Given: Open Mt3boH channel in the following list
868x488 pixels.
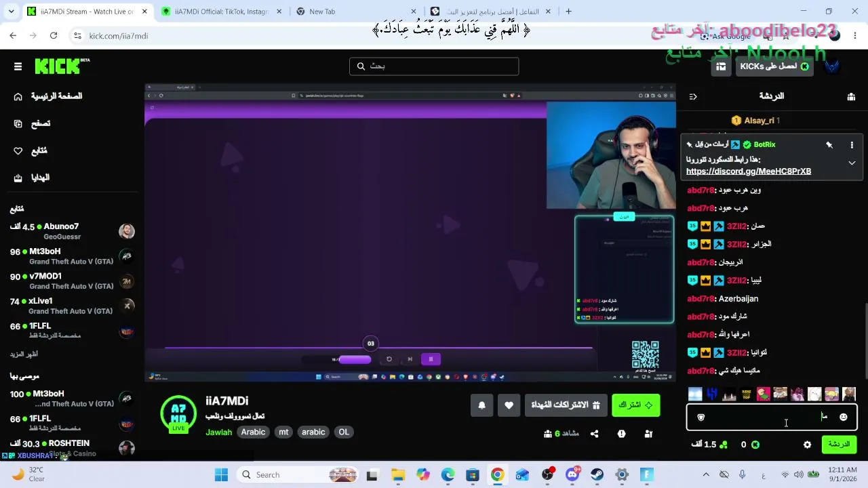Looking at the screenshot, I should [72, 256].
